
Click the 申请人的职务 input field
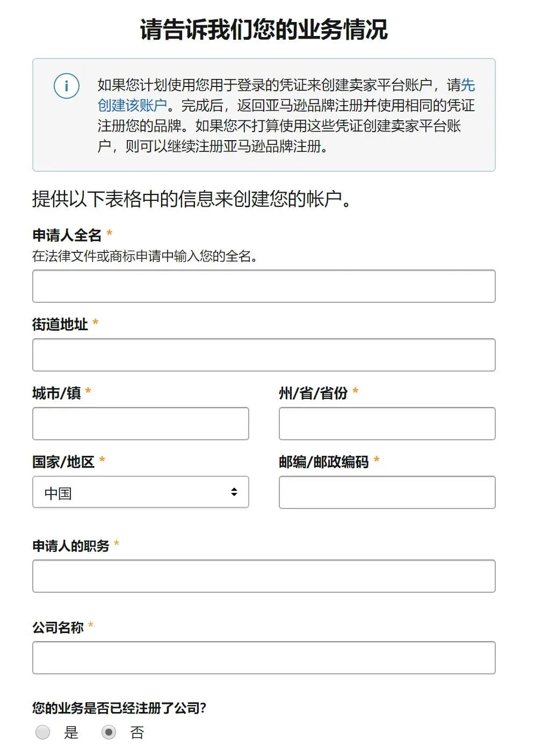pos(264,576)
